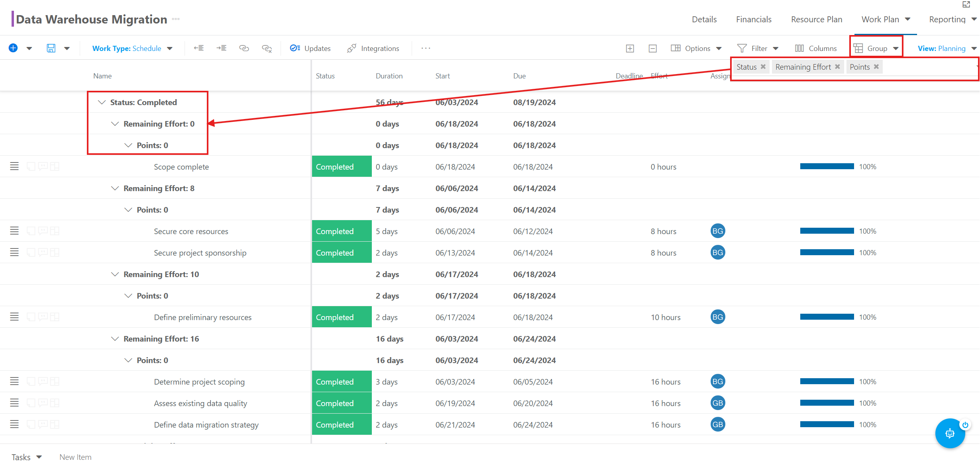Click the outdent icon in the toolbar
Image resolution: width=980 pixels, height=465 pixels.
pos(199,48)
